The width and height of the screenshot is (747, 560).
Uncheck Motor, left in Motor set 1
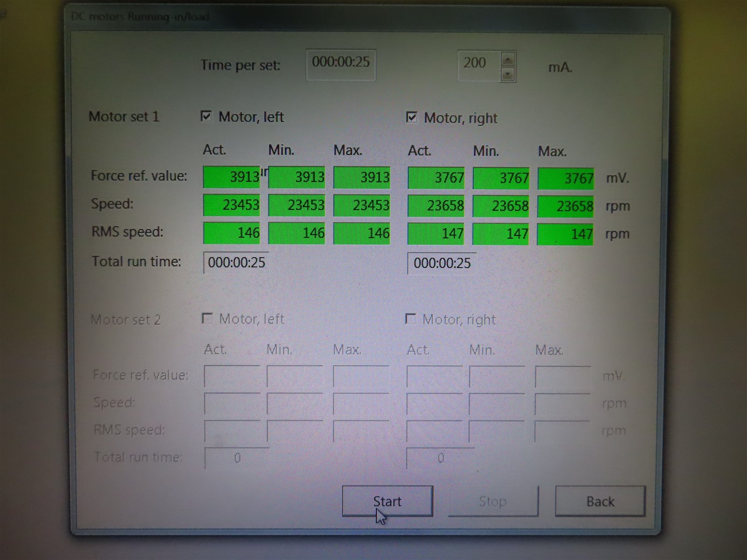[206, 116]
